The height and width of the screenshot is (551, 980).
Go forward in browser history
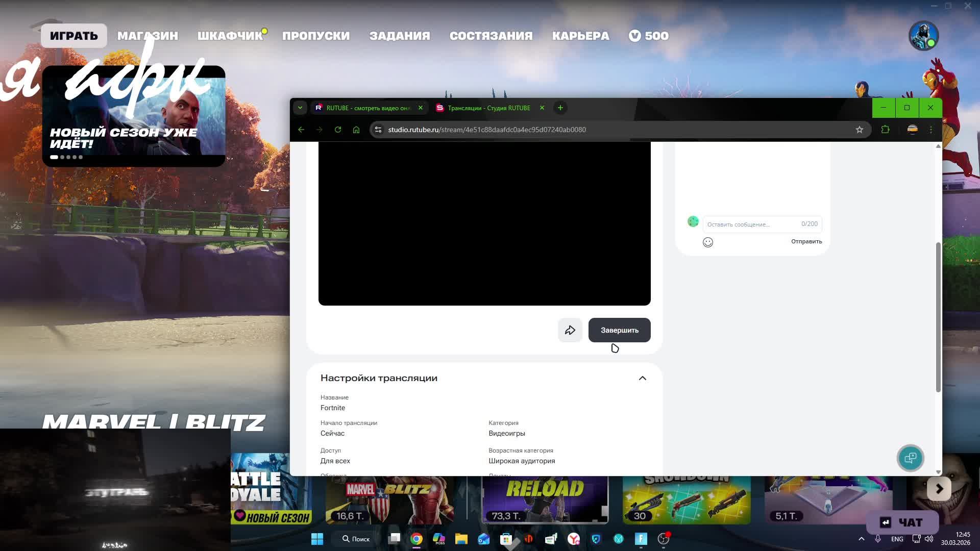point(320,130)
